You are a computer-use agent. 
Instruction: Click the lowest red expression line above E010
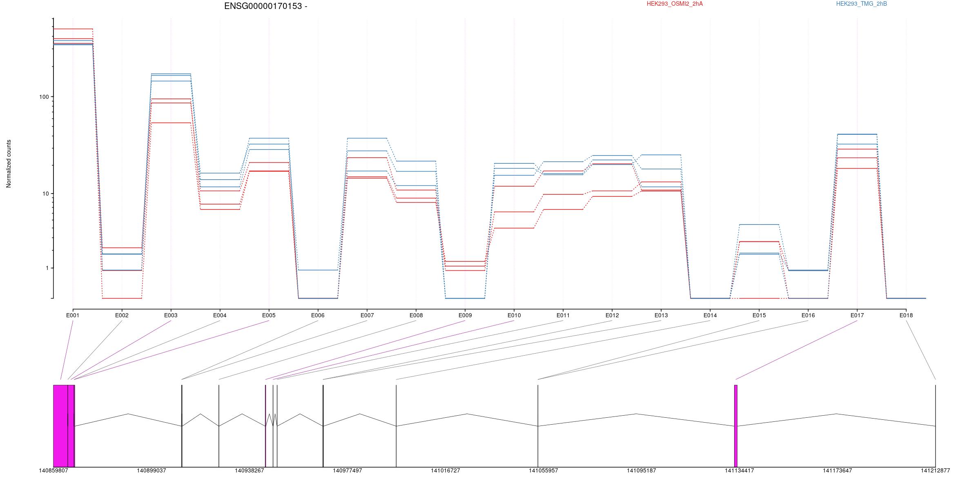coord(514,228)
